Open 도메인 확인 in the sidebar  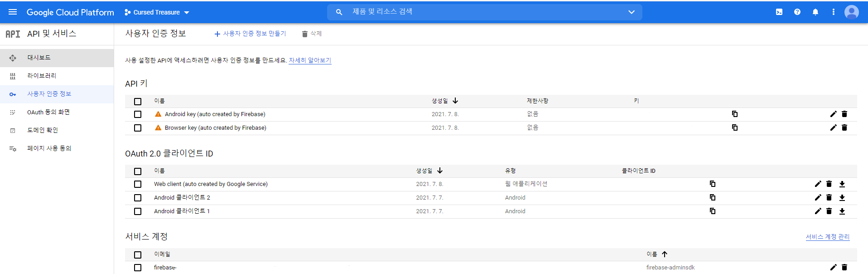[57, 130]
